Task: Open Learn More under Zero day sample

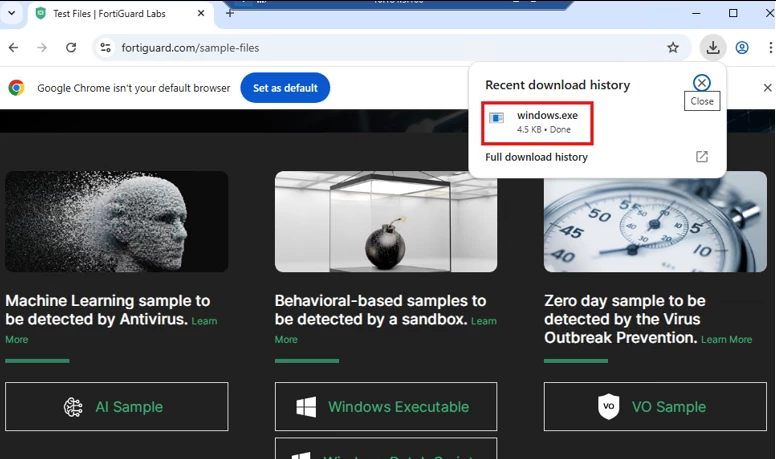Action: (x=726, y=340)
